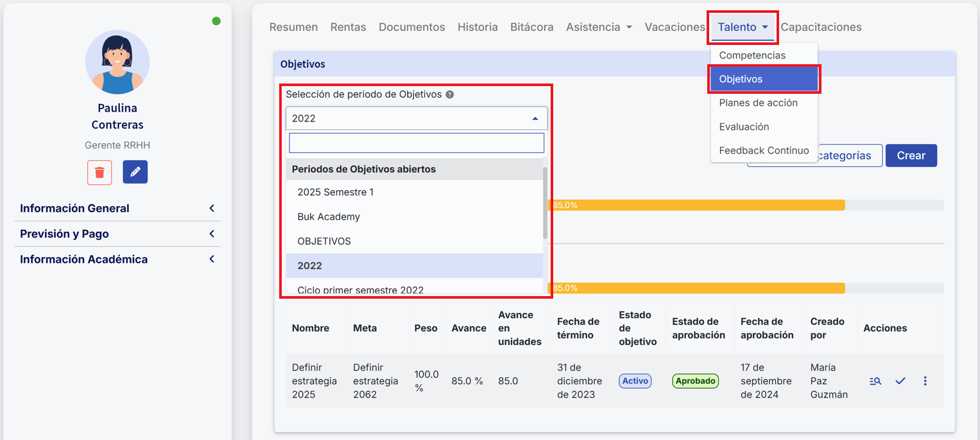980x440 pixels.
Task: Expand the Información General section
Action: click(117, 208)
